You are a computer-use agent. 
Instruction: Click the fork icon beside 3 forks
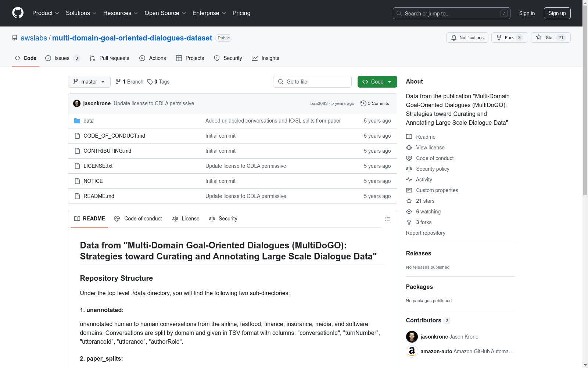click(x=409, y=222)
